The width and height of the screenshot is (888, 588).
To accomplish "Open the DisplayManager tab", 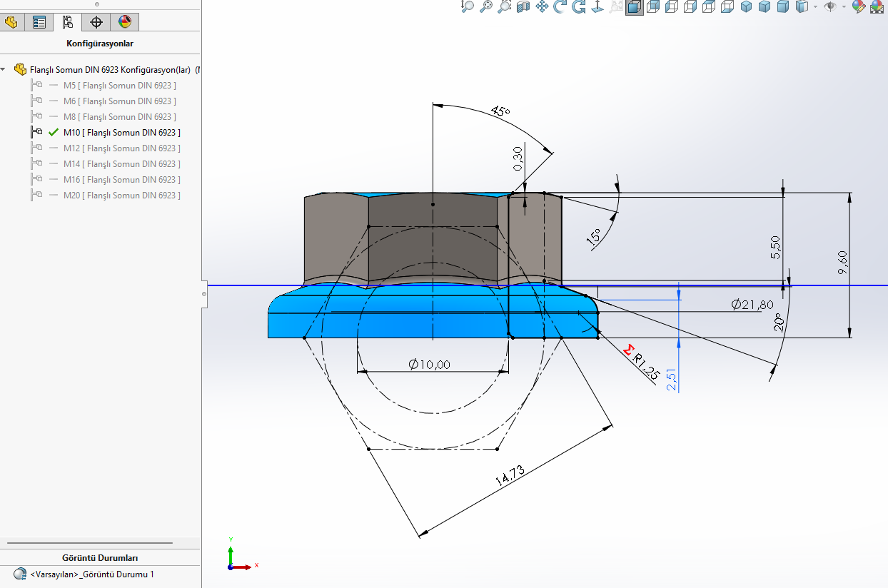I will coord(125,22).
